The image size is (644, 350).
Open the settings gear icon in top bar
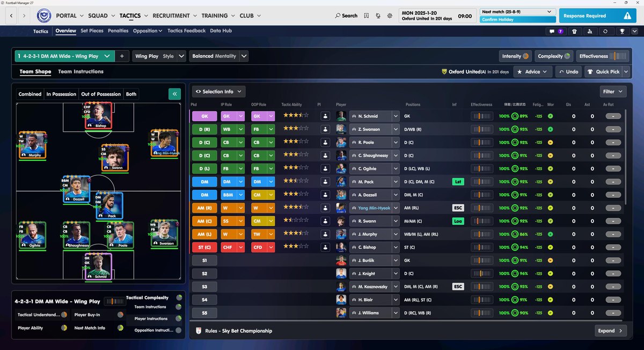coord(390,16)
